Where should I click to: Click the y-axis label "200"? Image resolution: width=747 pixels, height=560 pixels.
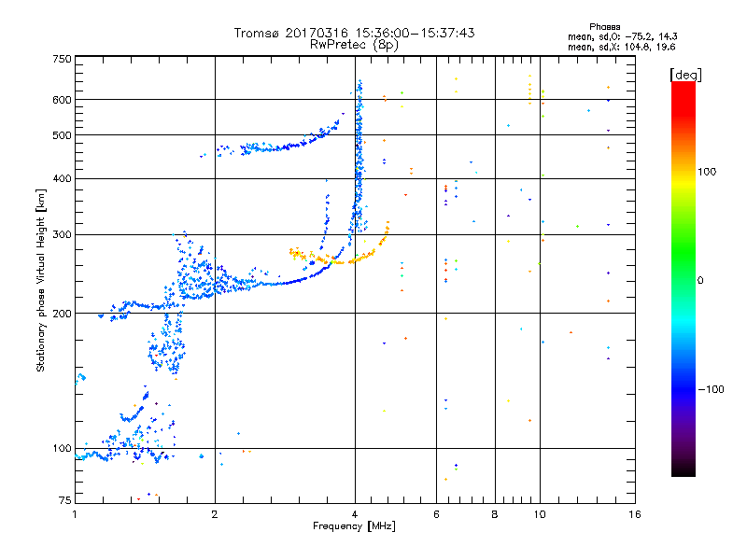point(62,314)
